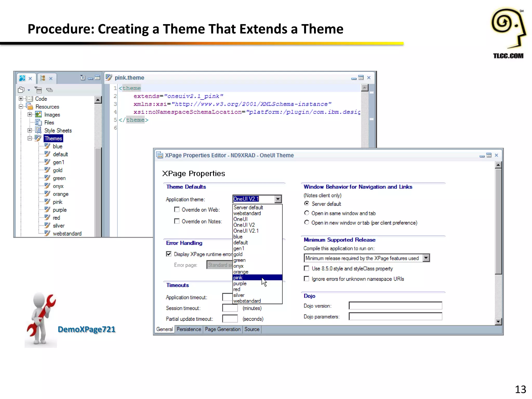The image size is (532, 399).
Task: Click the Partial update timeout field
Action: [x=230, y=318]
